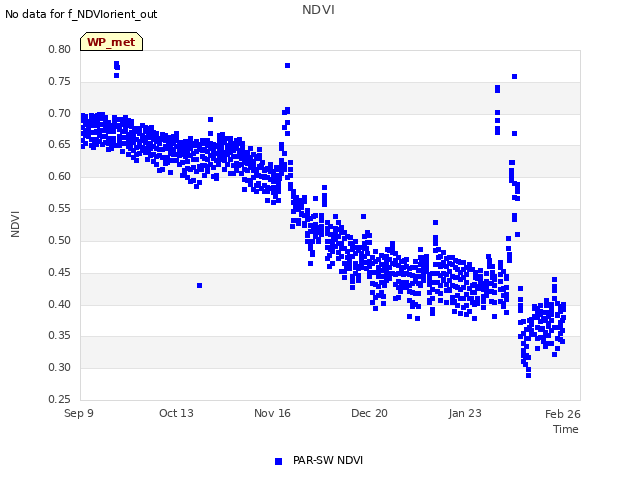The height and width of the screenshot is (480, 640).
Task: Click the Time axis label
Action: [566, 429]
